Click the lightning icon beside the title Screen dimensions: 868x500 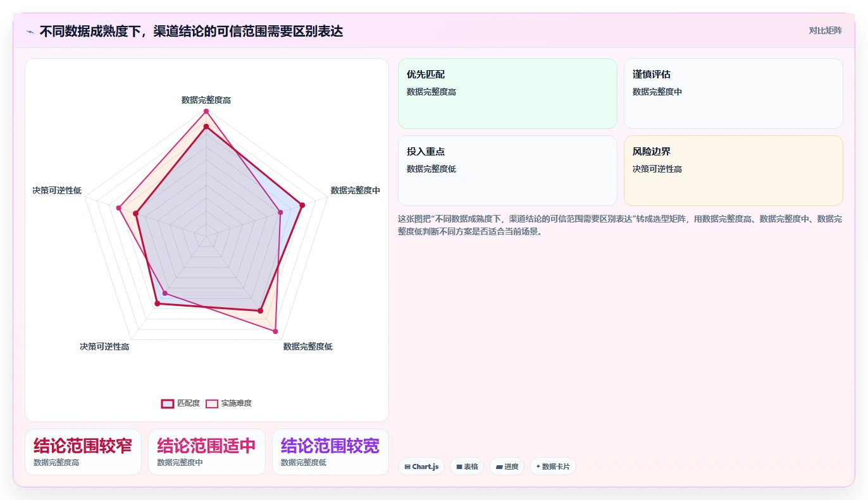click(x=30, y=32)
